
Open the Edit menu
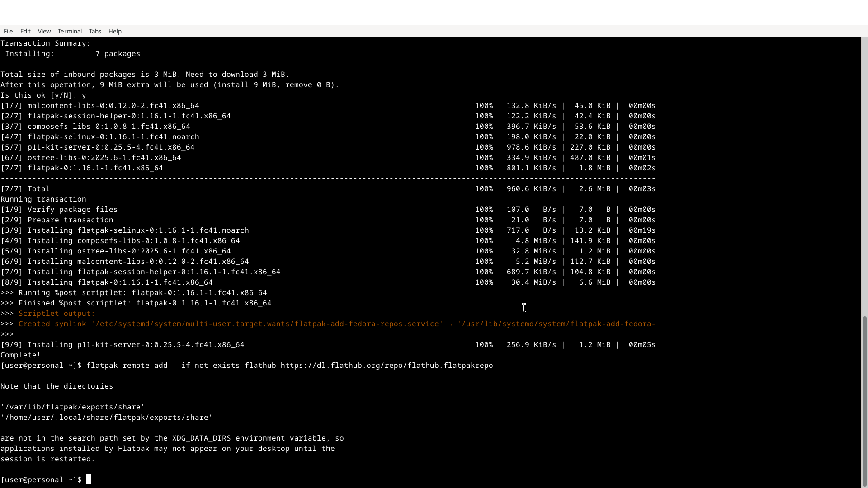pos(25,31)
